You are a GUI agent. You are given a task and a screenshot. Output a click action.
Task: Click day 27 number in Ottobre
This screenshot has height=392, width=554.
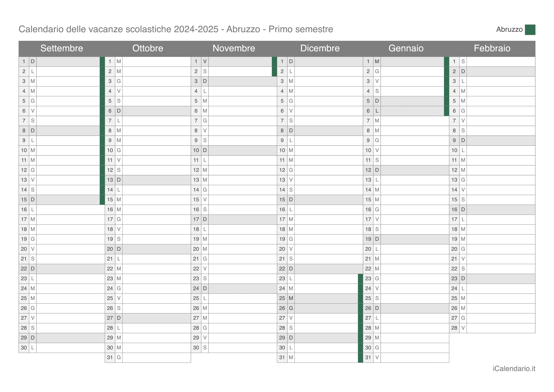pyautogui.click(x=110, y=318)
